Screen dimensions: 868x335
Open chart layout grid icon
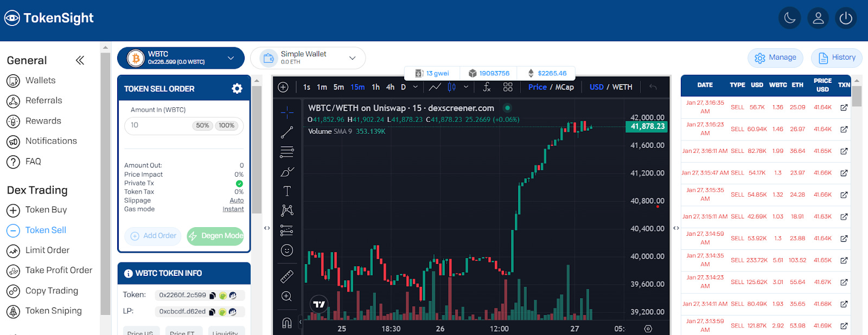tap(508, 87)
